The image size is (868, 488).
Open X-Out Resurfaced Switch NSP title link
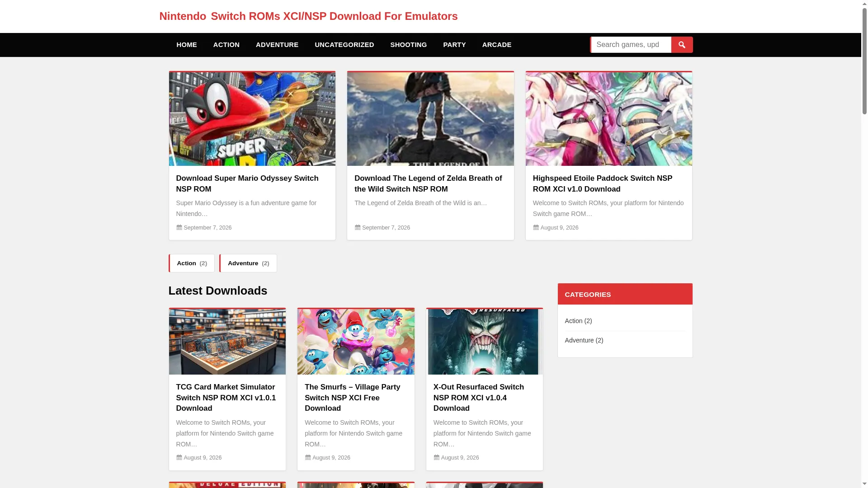pyautogui.click(x=479, y=398)
